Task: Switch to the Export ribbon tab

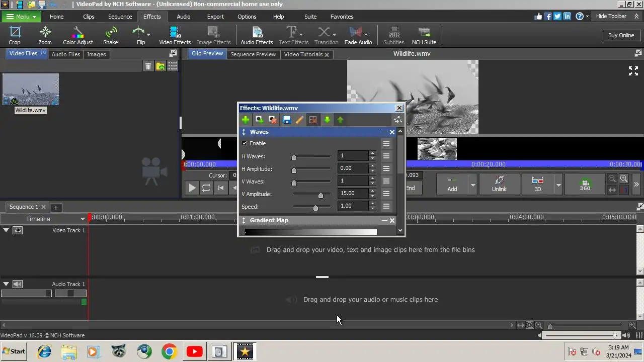Action: coord(215,17)
